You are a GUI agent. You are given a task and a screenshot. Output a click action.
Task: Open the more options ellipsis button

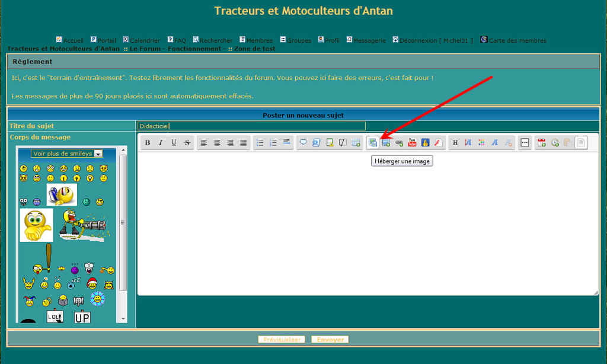point(525,142)
